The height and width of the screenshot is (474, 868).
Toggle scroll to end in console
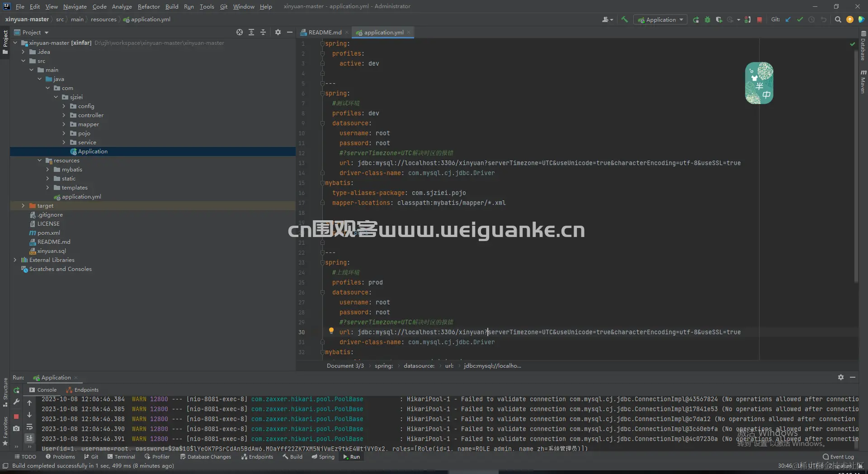[x=29, y=438]
